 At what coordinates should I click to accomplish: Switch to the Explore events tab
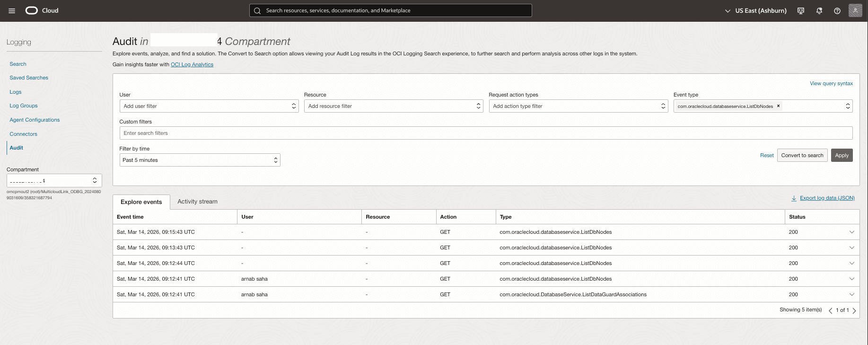click(141, 202)
